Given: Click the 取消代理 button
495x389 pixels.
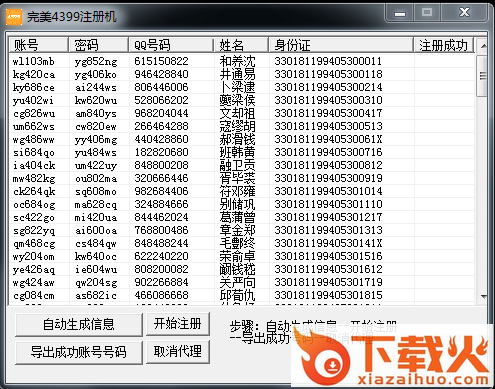Looking at the screenshot, I should (178, 351).
